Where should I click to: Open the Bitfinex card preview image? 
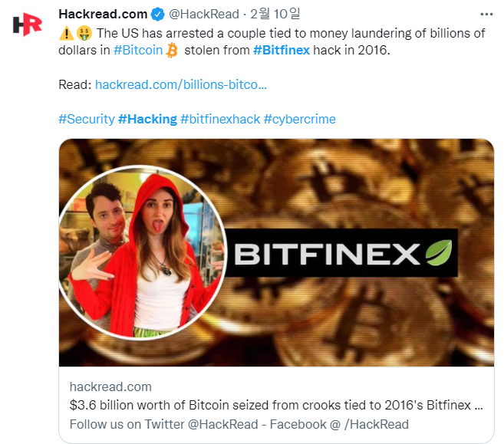[276, 252]
